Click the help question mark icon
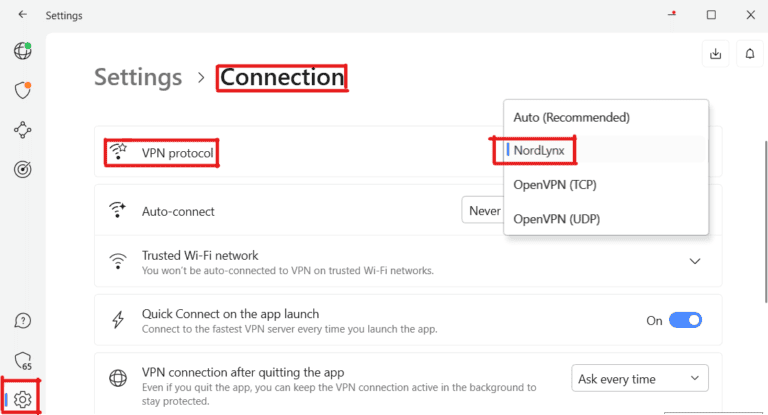768x415 pixels. click(x=22, y=321)
